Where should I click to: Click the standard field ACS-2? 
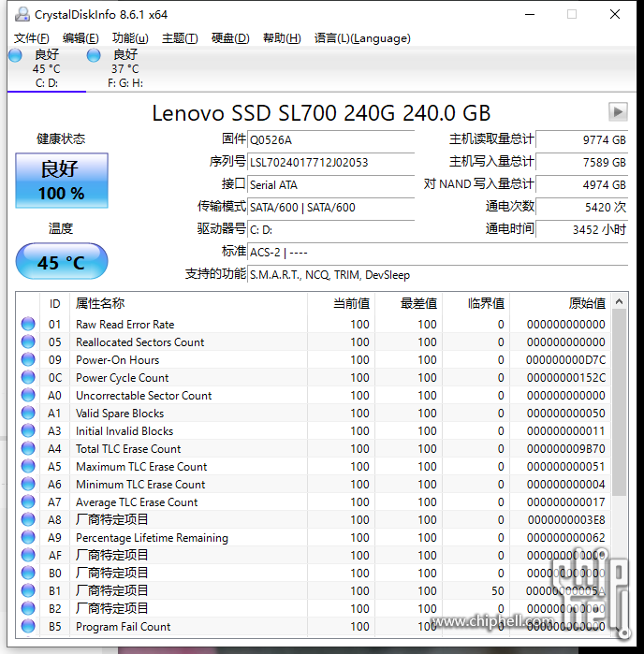438,253
